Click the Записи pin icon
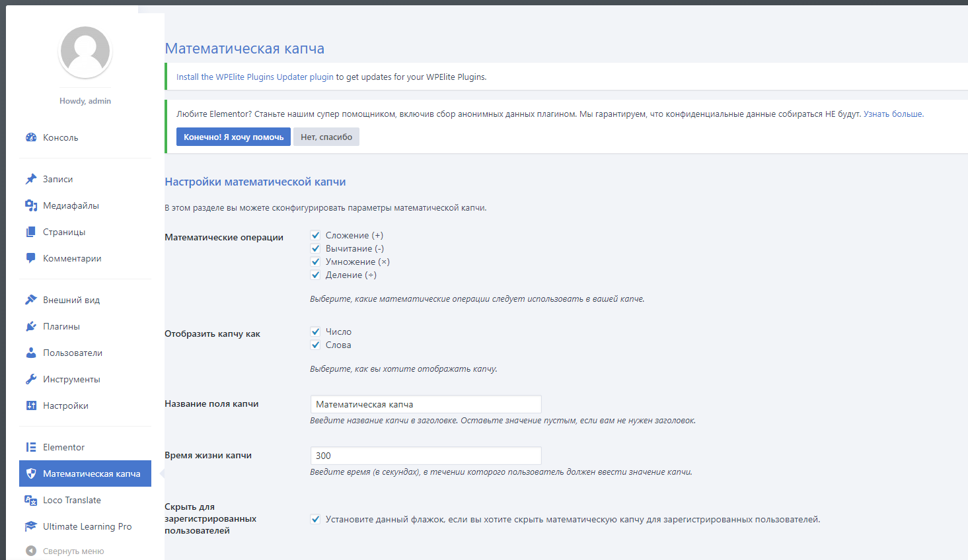Image resolution: width=968 pixels, height=560 pixels. pyautogui.click(x=31, y=179)
